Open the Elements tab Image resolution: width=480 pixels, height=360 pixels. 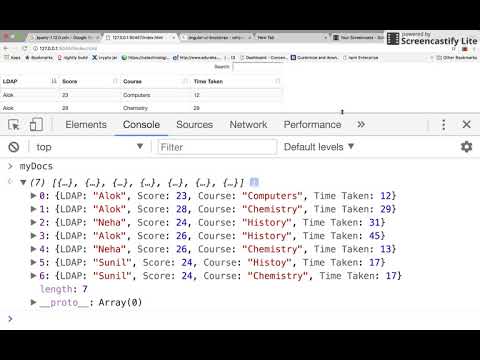pyautogui.click(x=86, y=125)
